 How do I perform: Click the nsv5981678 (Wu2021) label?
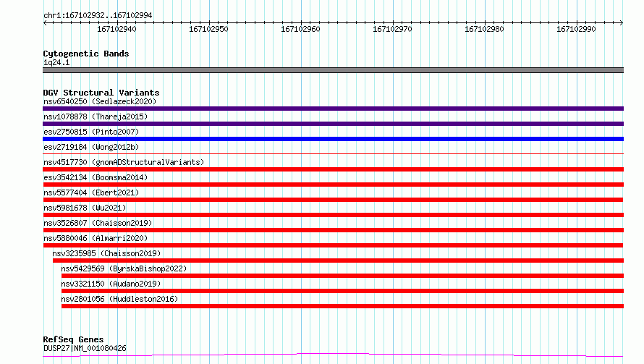85,208
